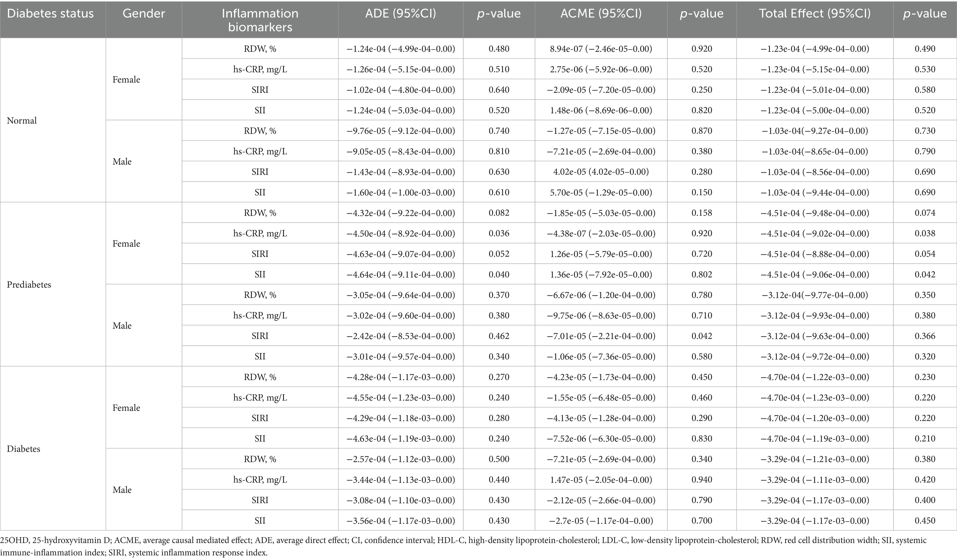This screenshot has width=957, height=560.
Task: Click the ACME value 4.02e-05 cell
Action: pyautogui.click(x=601, y=172)
